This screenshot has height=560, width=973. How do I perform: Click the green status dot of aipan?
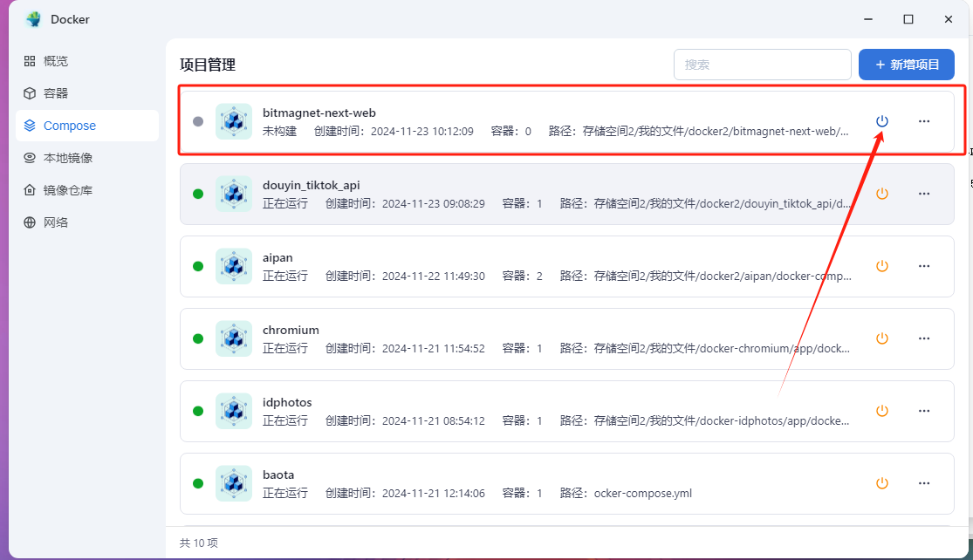click(x=198, y=267)
